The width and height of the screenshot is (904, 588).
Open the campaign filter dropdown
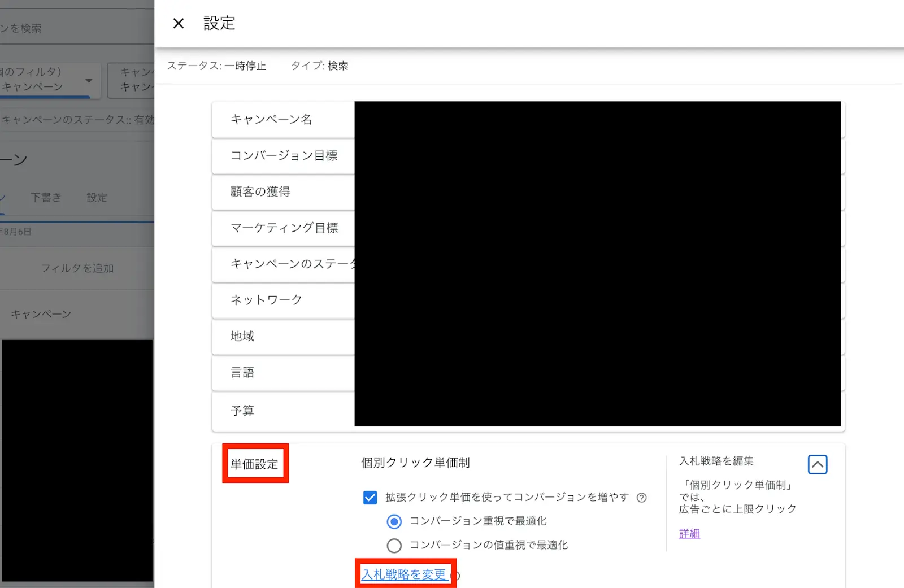tap(88, 81)
